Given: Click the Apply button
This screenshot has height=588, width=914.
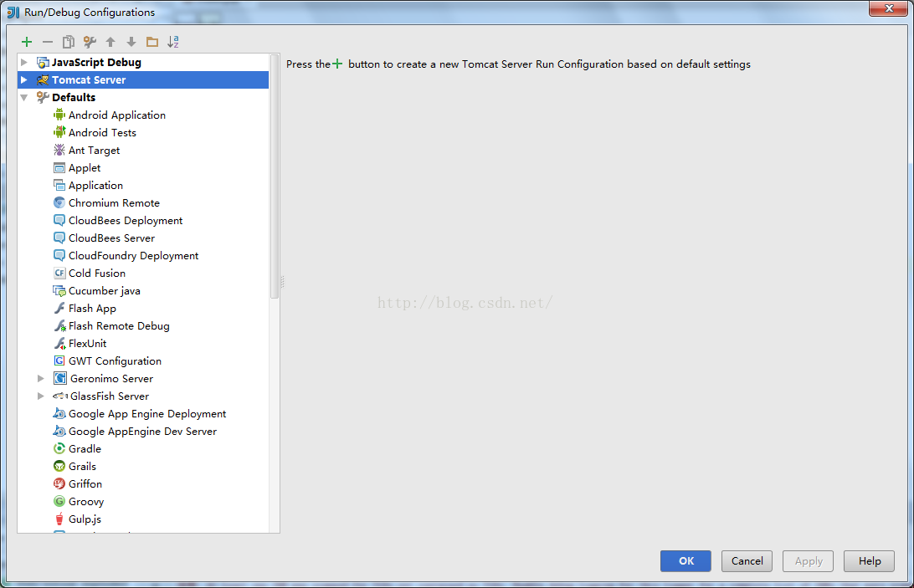Looking at the screenshot, I should pos(808,560).
